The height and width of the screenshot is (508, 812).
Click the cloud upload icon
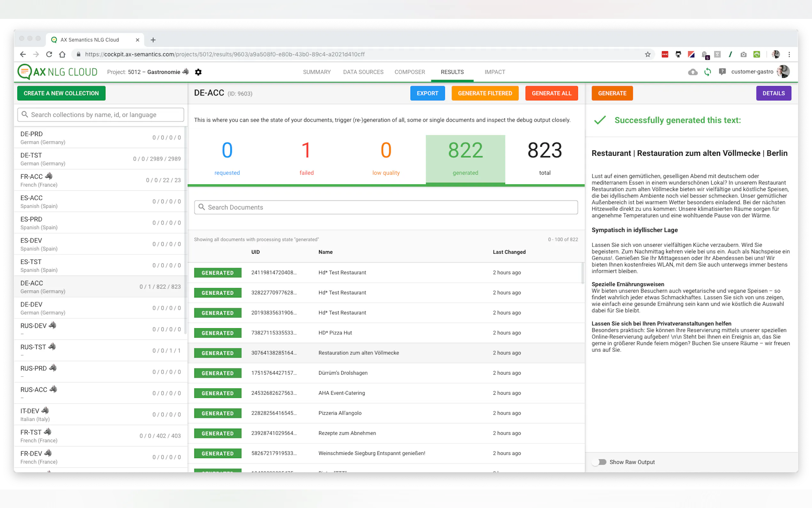[x=692, y=72]
